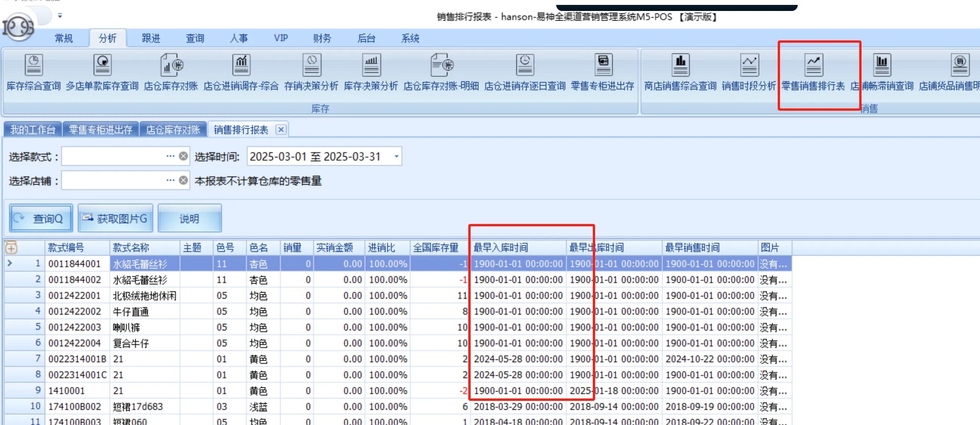Switch to the 我的工作台 tab
980x425 pixels.
tap(32, 130)
